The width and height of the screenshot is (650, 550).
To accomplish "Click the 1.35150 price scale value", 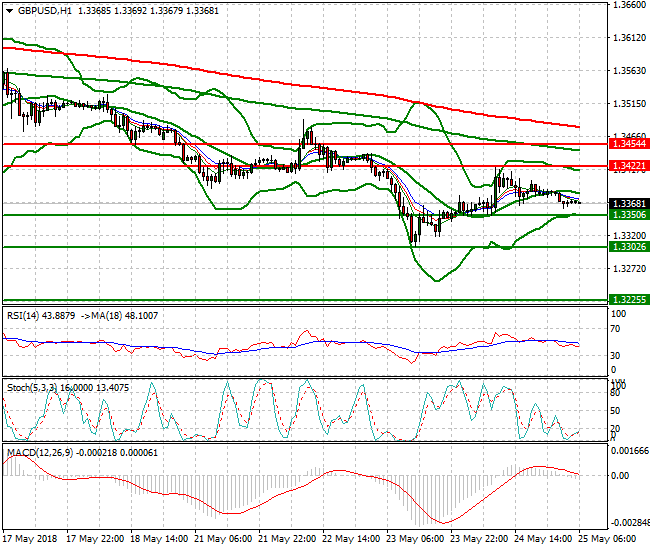I will [x=629, y=104].
